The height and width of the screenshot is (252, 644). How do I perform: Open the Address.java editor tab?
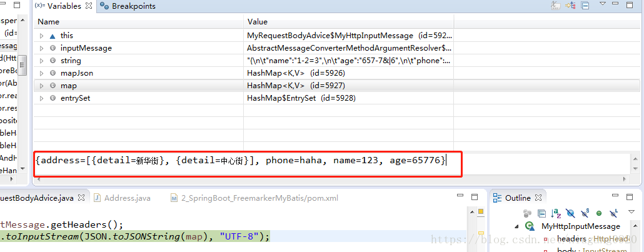[122, 198]
